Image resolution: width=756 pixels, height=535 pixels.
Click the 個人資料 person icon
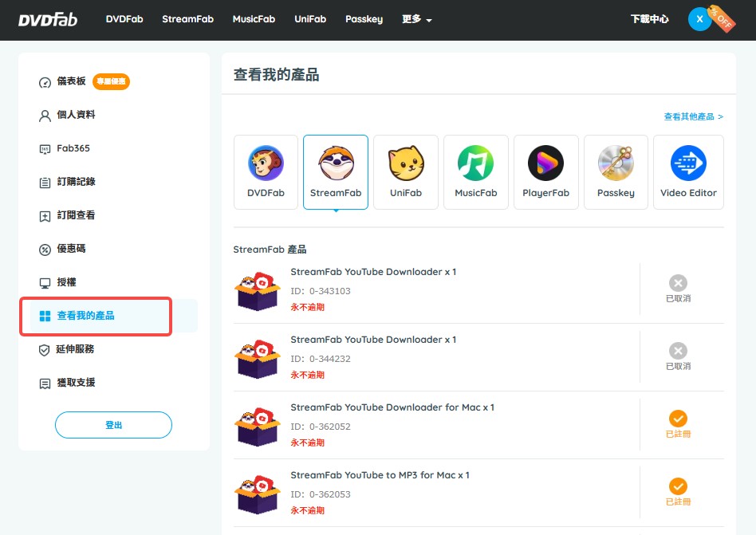click(x=45, y=116)
